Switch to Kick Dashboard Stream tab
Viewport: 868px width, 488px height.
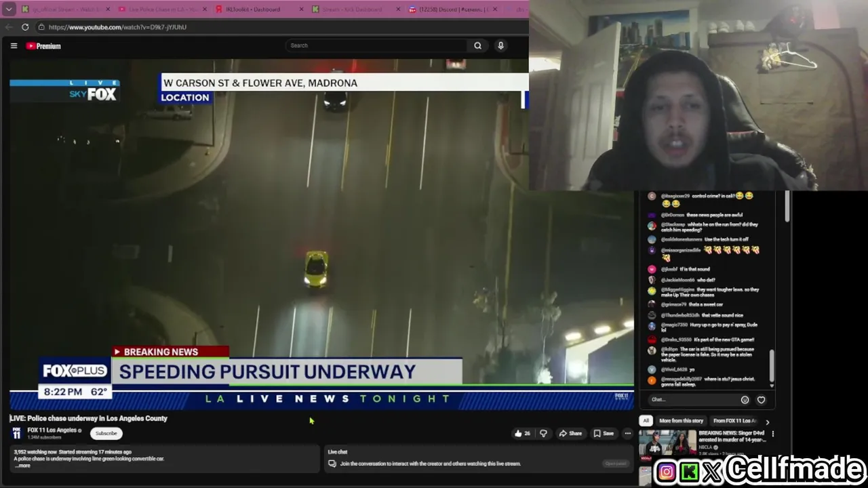pos(352,9)
